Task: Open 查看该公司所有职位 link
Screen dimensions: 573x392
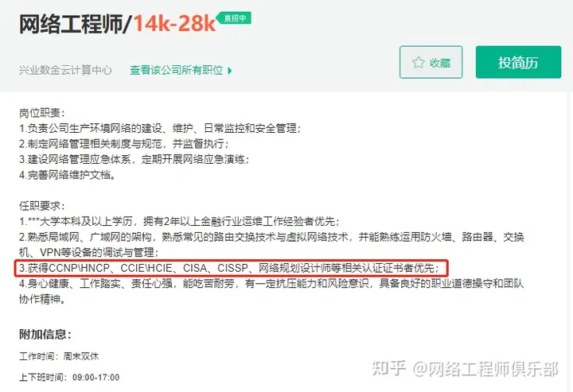Action: [x=176, y=70]
